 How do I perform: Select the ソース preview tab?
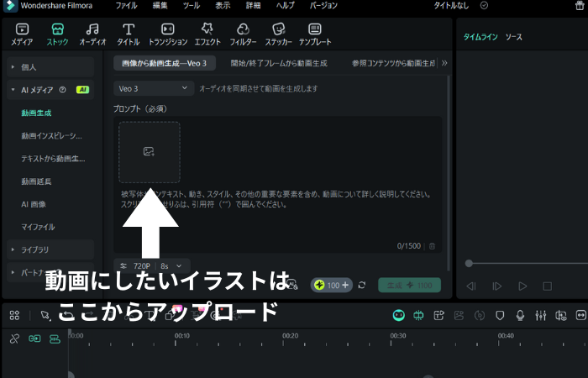click(514, 37)
